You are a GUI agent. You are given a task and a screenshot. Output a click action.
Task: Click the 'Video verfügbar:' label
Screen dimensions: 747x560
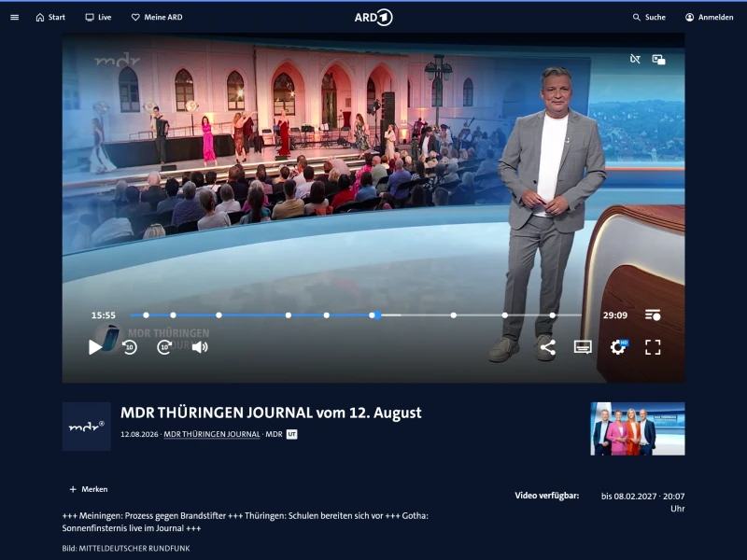point(547,496)
